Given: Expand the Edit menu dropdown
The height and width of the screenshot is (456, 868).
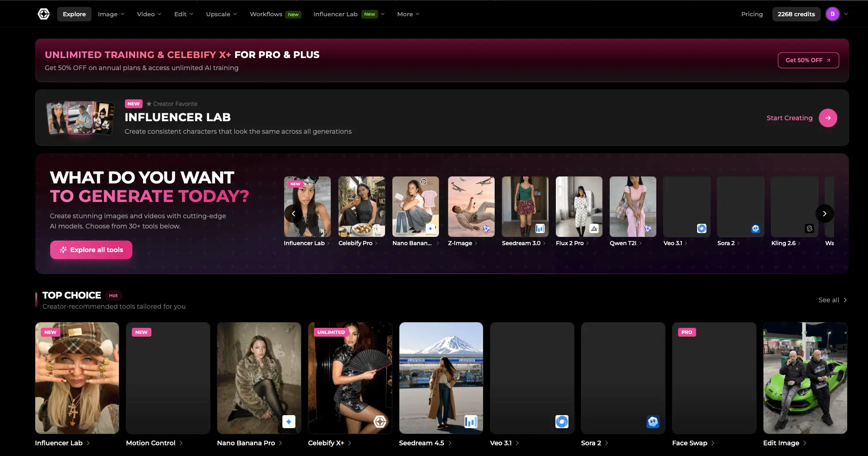Looking at the screenshot, I should click(x=183, y=14).
